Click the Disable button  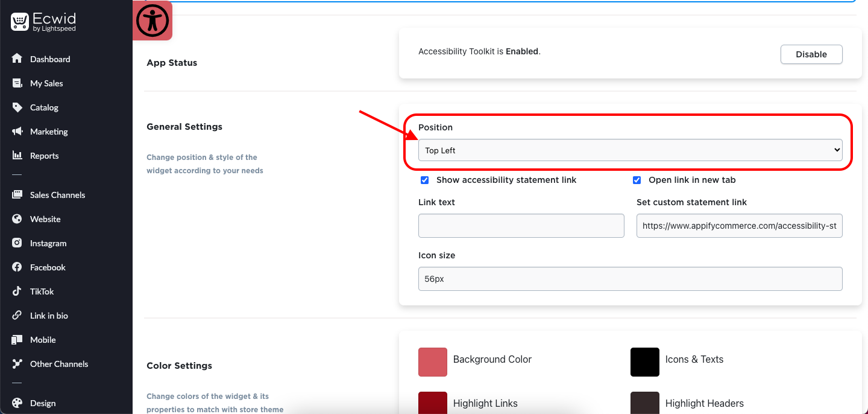point(811,54)
